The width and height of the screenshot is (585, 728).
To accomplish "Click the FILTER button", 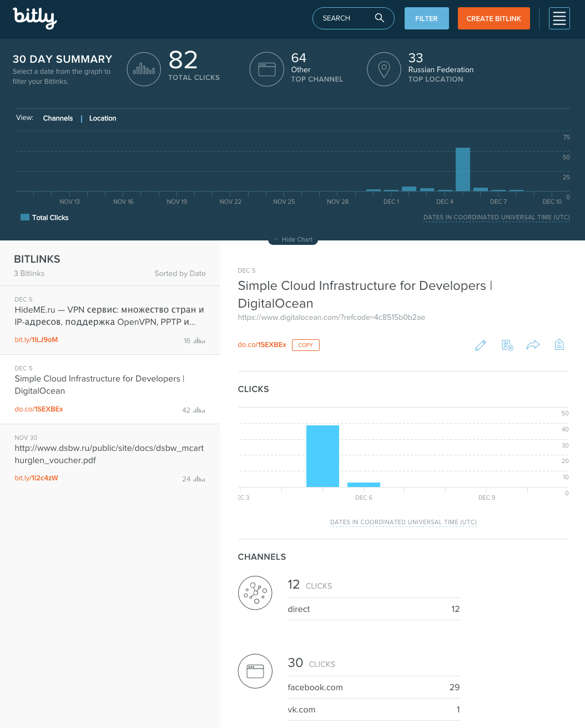I will [x=426, y=18].
